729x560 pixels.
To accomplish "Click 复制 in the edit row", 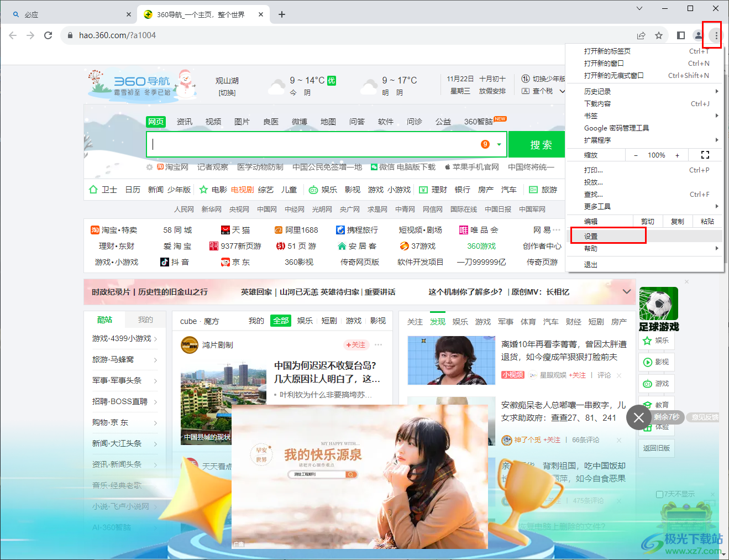I will (x=678, y=221).
